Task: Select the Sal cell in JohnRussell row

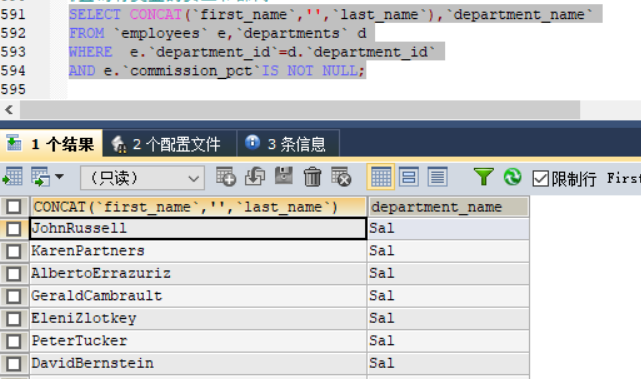Action: coord(448,229)
